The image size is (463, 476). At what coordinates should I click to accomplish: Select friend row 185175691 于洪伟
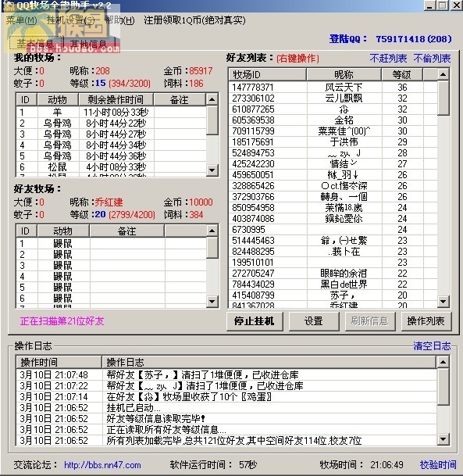tap(333, 142)
